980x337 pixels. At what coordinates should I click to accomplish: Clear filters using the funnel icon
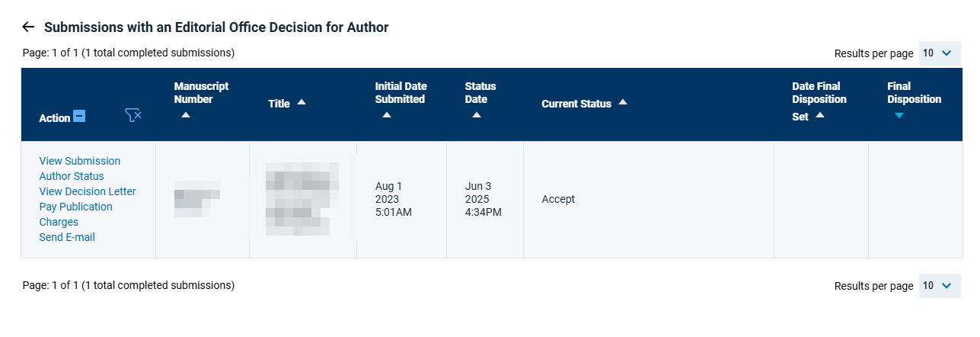[x=133, y=116]
